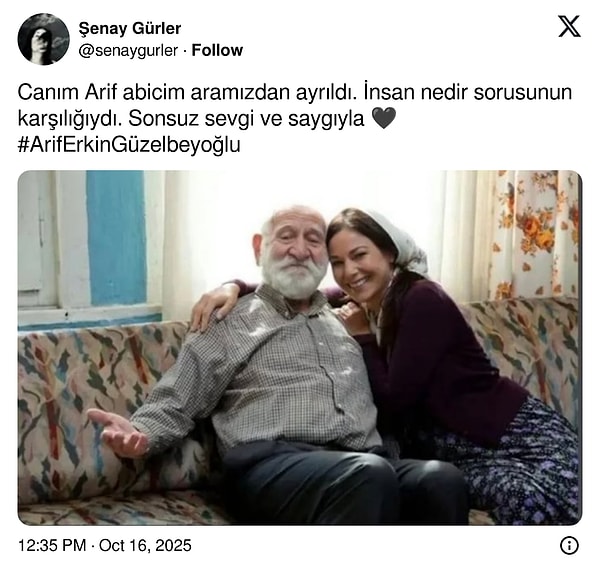Viewport: 600px width, 576px height.
Task: Click the Oct 16, 2025 date
Action: 145,545
